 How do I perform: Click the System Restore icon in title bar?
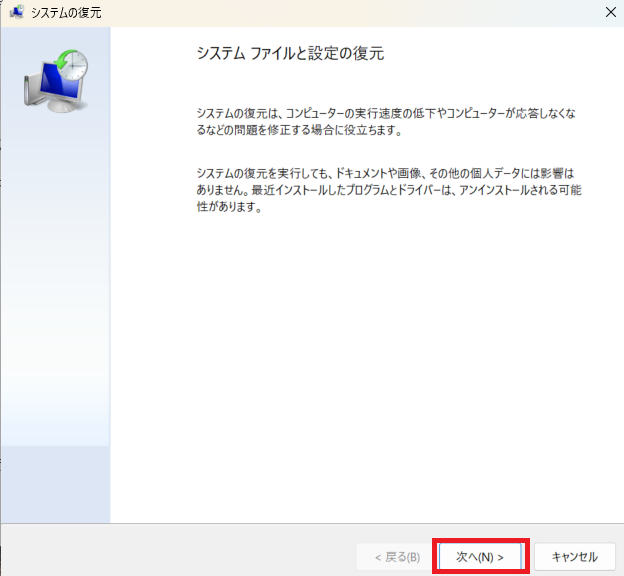tap(16, 13)
